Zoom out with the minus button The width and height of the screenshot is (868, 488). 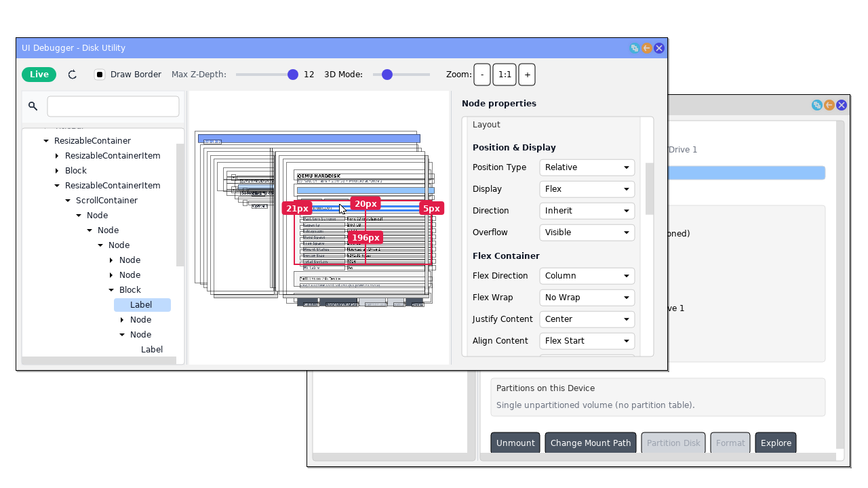click(x=482, y=75)
